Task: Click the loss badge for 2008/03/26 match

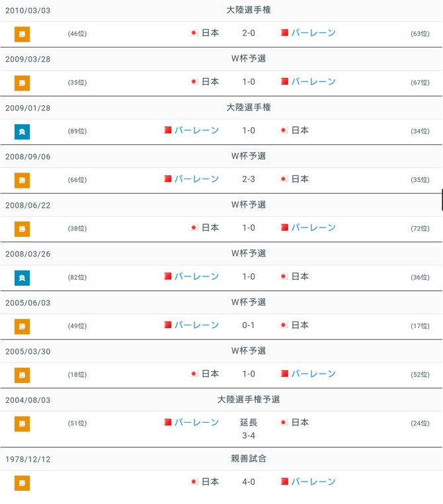Action: pos(22,277)
